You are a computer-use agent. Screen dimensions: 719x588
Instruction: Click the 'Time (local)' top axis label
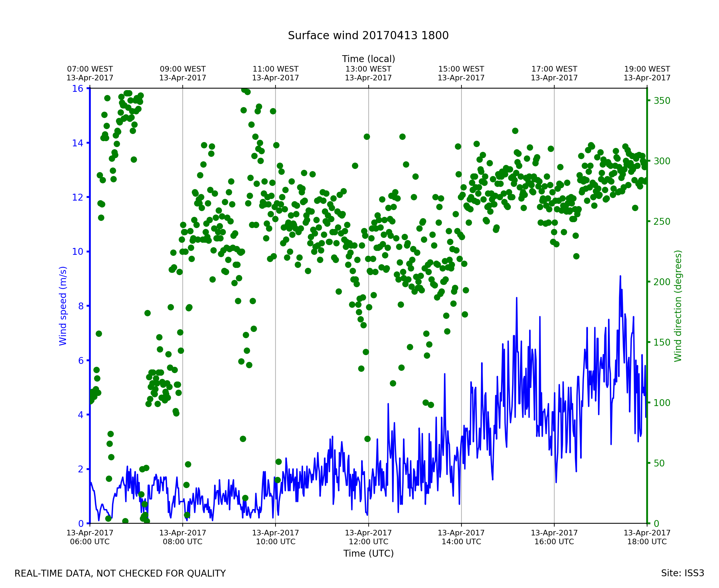368,59
